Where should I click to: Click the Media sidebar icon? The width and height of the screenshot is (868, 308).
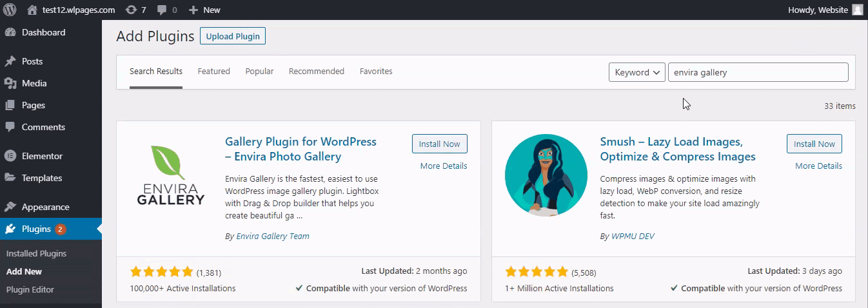tap(10, 83)
